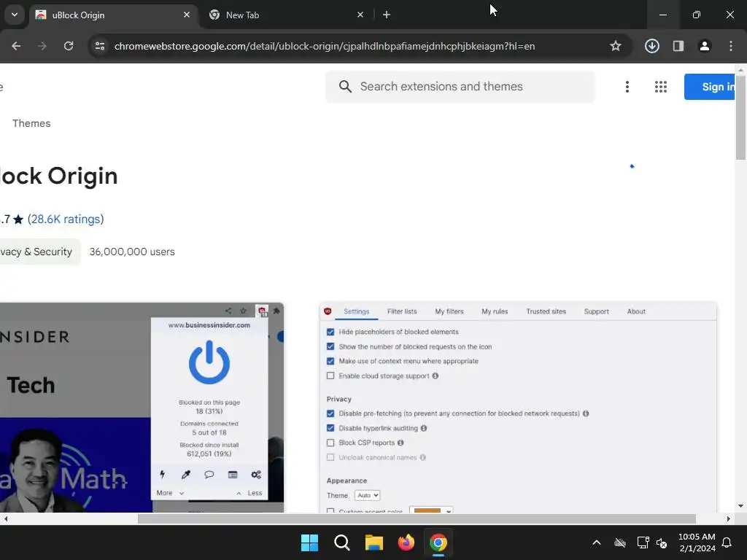The width and height of the screenshot is (747, 560).
Task: Enable cloud storage support checkbox
Action: (330, 376)
